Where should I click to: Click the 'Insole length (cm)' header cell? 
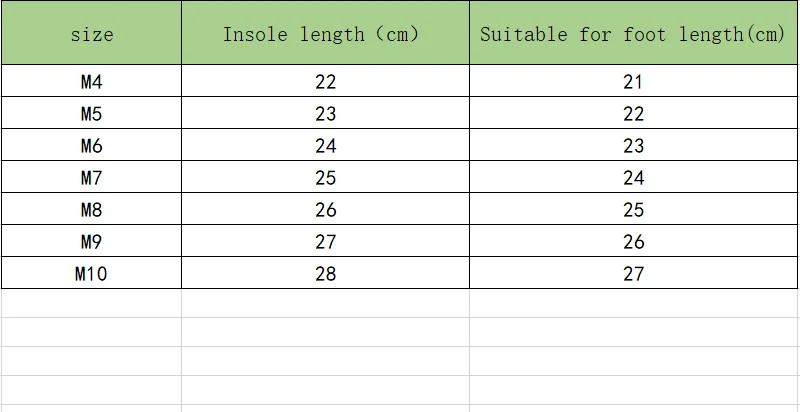[325, 34]
